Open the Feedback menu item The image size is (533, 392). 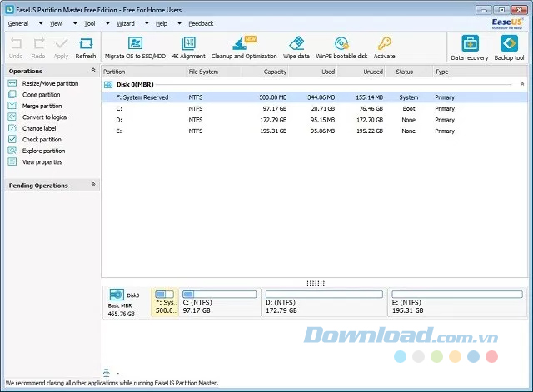click(x=201, y=24)
